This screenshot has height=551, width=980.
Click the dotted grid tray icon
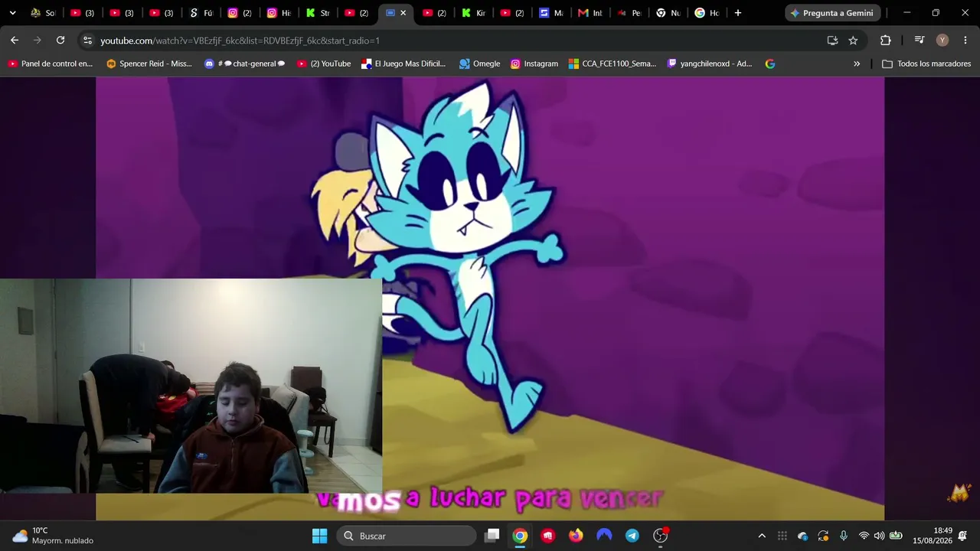point(782,536)
